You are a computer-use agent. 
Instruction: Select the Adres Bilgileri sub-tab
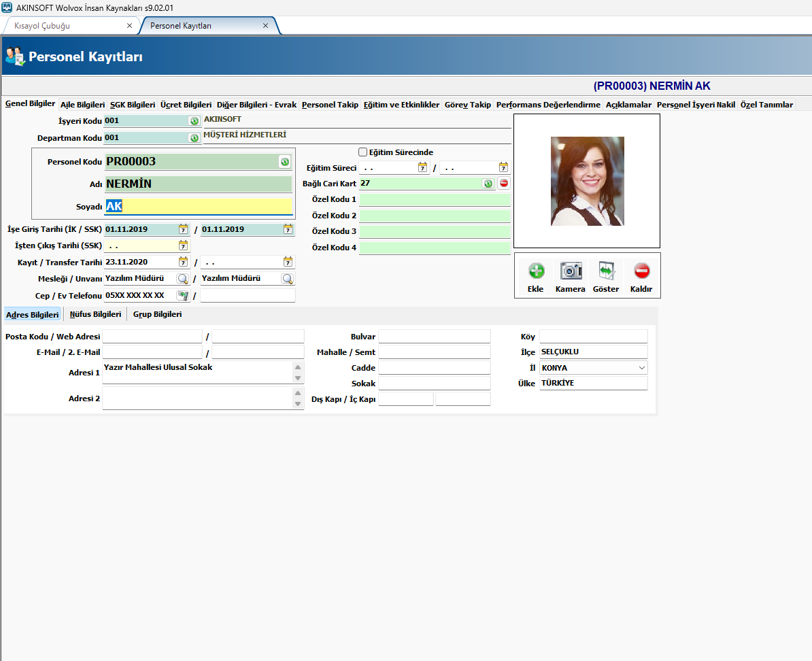[x=32, y=314]
